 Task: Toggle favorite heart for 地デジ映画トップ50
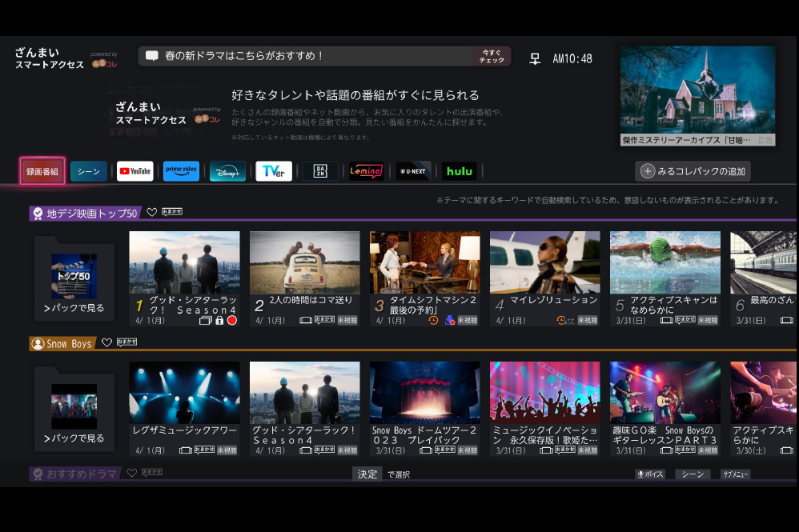151,213
